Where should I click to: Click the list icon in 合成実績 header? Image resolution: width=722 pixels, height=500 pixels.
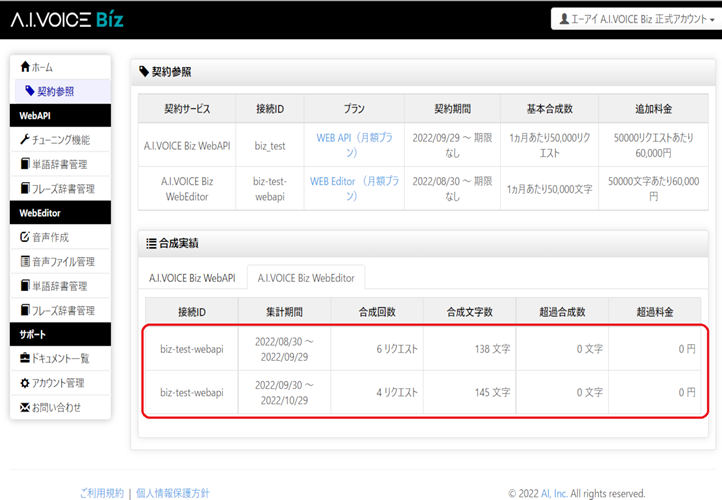[151, 244]
